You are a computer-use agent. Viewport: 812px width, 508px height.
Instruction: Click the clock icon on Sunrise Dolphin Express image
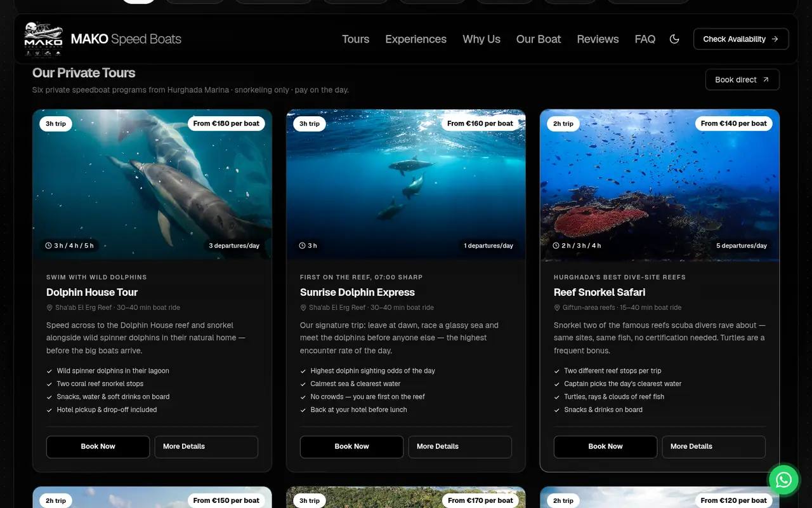point(303,246)
